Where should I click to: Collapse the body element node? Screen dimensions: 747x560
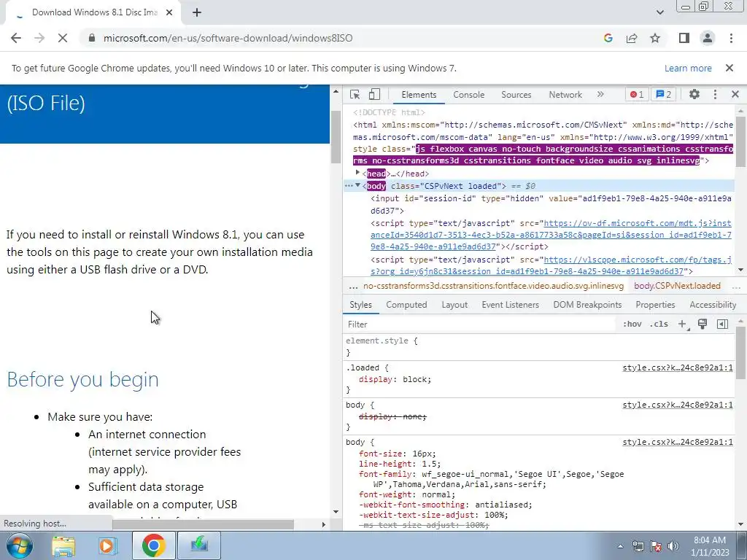point(357,185)
